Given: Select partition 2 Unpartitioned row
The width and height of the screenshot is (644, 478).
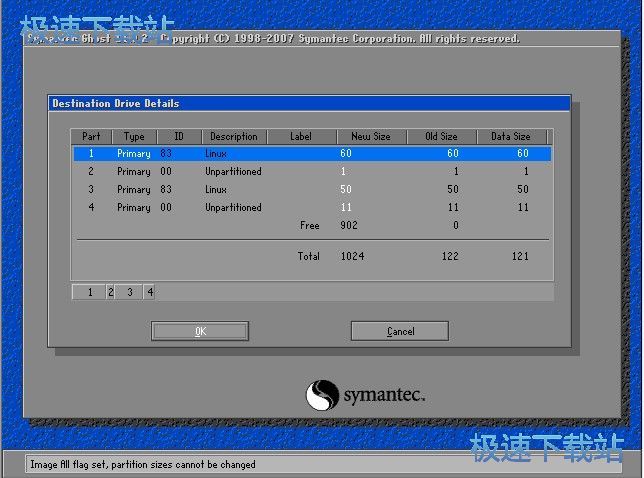Looking at the screenshot, I should 312,171.
